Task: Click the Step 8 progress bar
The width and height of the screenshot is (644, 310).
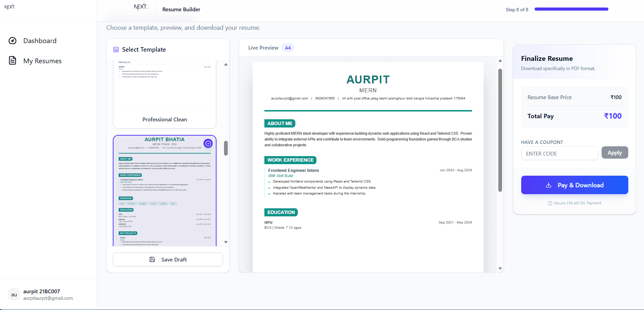Action: 571,9
